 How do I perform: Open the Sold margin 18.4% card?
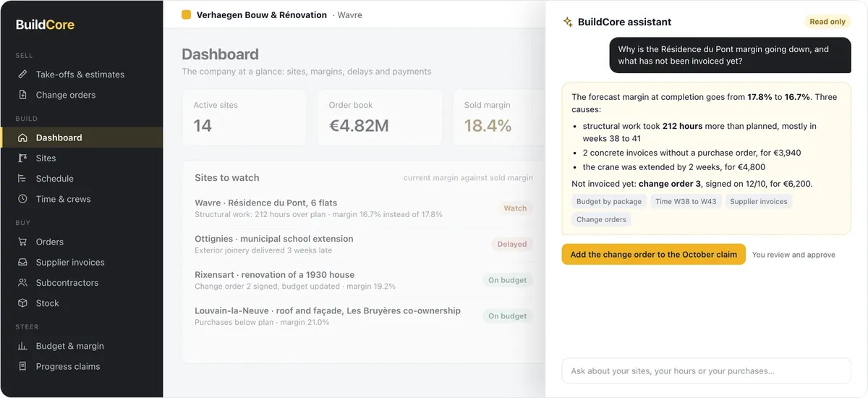pyautogui.click(x=499, y=118)
